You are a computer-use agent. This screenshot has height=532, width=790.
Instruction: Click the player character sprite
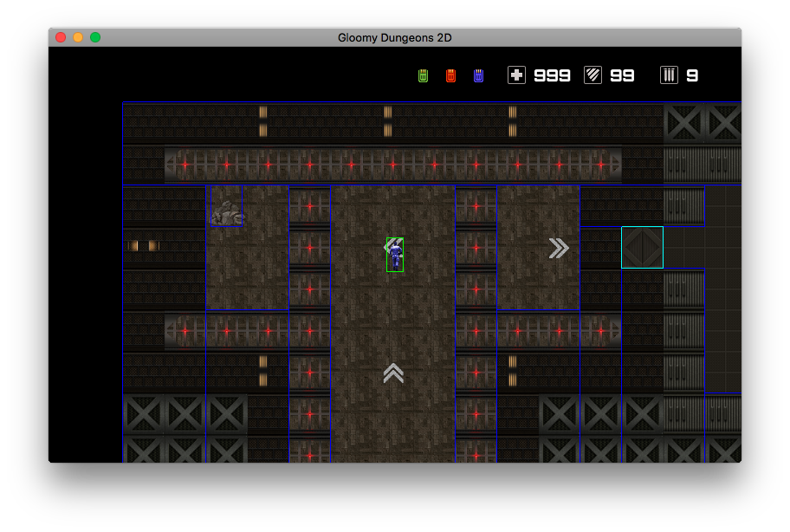click(x=395, y=255)
